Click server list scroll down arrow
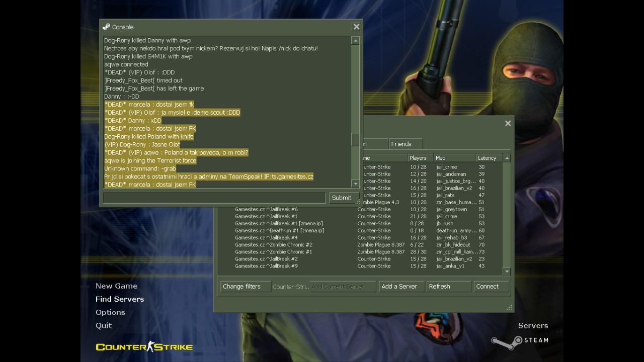Viewport: 644px width, 362px height. (507, 271)
